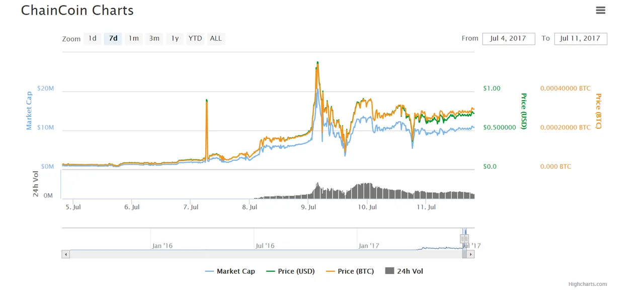Edit the From date field
This screenshot has width=644, height=296.
click(x=509, y=38)
